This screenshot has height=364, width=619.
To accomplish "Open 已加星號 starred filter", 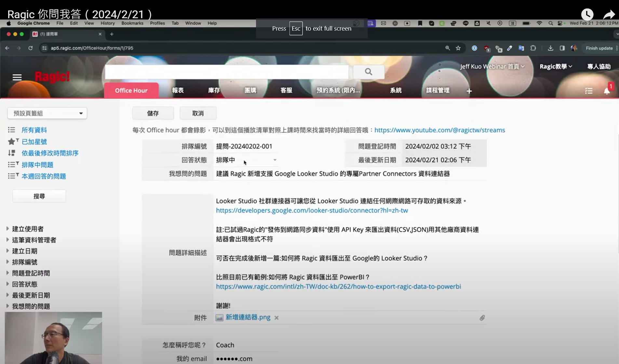I will [34, 142].
